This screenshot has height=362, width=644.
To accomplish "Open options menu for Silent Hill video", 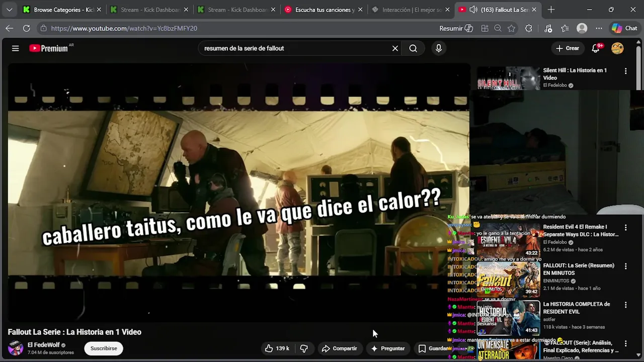I will click(x=625, y=71).
